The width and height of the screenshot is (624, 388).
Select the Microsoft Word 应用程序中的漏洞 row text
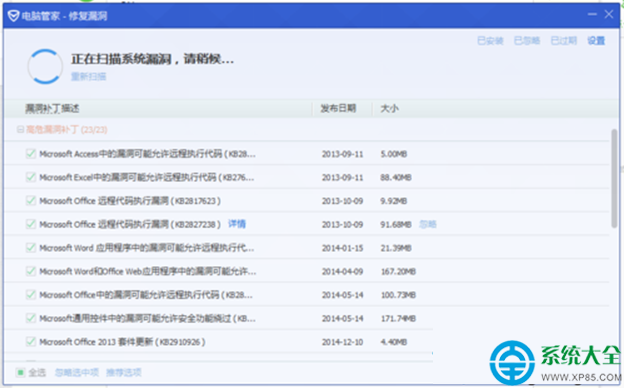coord(146,248)
